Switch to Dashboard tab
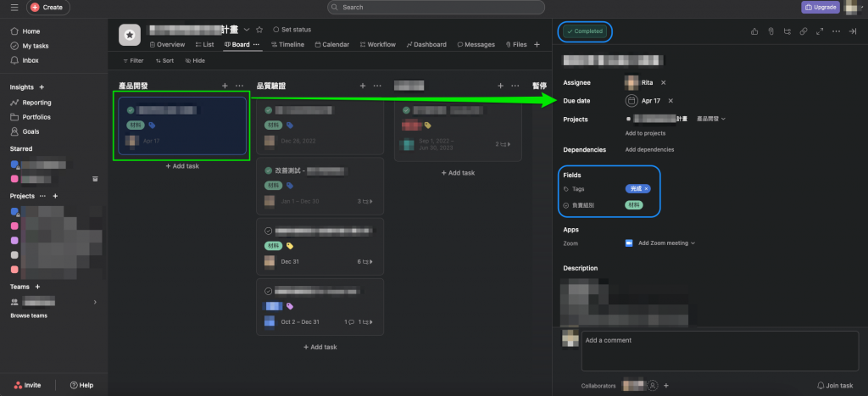 point(426,44)
